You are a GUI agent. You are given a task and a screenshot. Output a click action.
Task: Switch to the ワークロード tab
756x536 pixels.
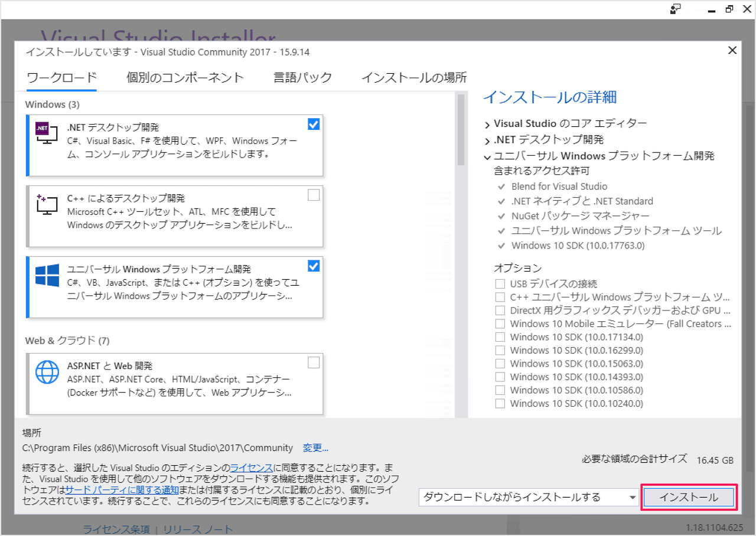61,77
